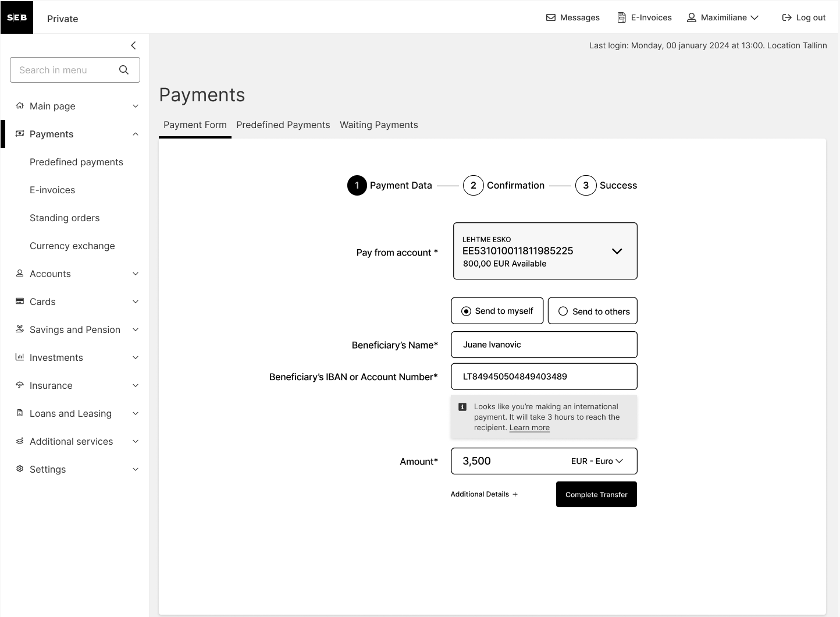The image size is (840, 617).
Task: Click the Cards icon in sidebar
Action: [x=20, y=302]
